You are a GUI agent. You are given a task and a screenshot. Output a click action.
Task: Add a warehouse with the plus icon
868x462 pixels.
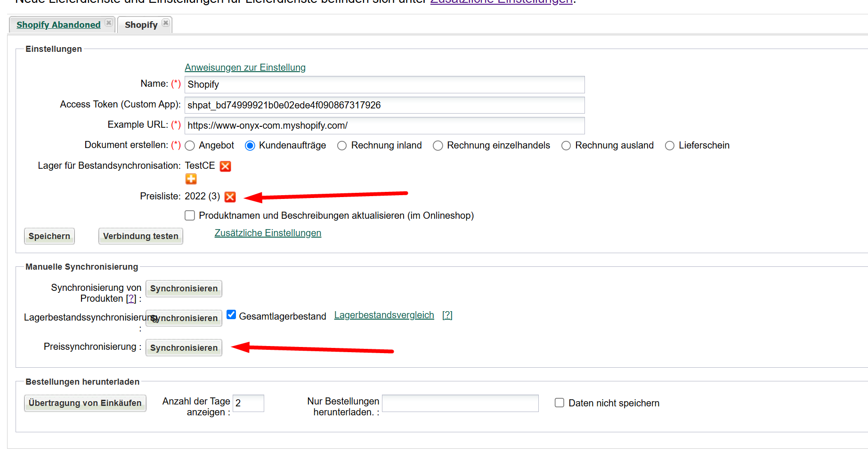click(191, 179)
